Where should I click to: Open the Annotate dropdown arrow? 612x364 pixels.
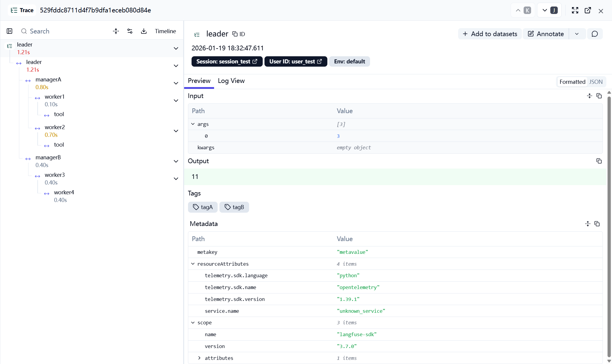577,34
